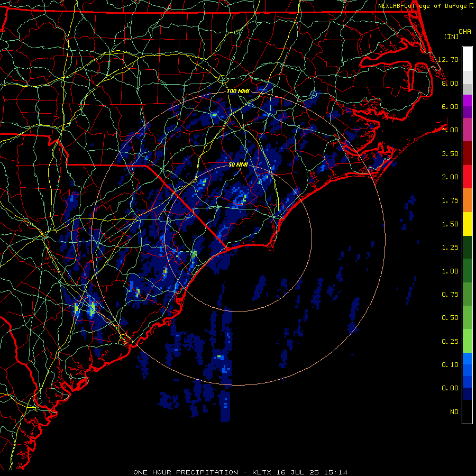Screen dimensions: 476x476
Task: Pick the bright magenta swatch near 6.00
Action: (467, 100)
